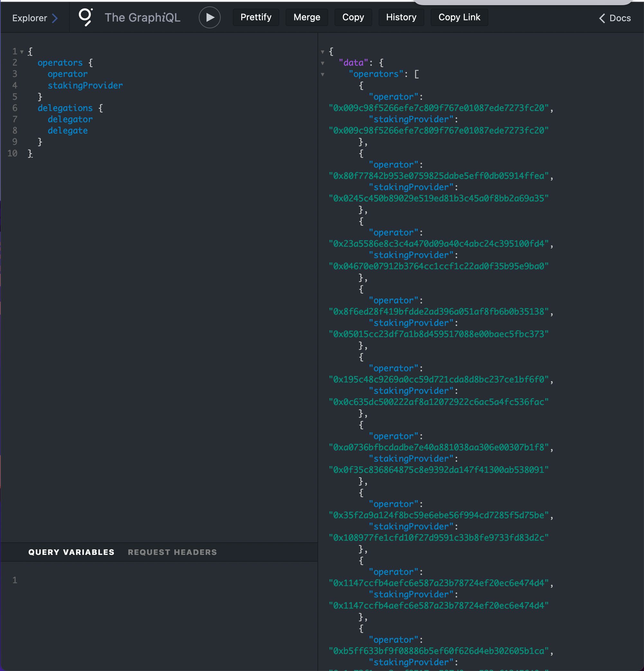This screenshot has width=644, height=671.
Task: Click operator value 0x35f2a9a124f8bc59e6ebe56f994cd7285f5d75be
Action: click(438, 515)
